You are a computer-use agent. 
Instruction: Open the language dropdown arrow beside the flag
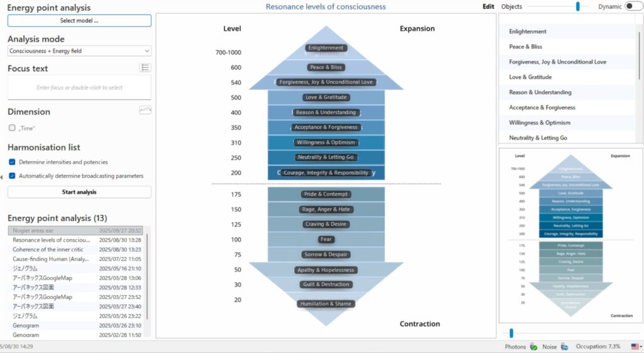(x=641, y=347)
